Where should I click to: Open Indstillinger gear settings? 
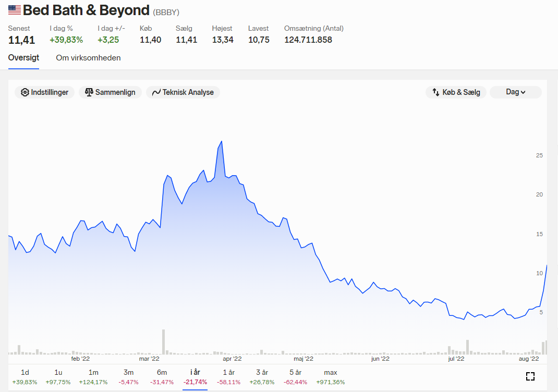[x=44, y=92]
